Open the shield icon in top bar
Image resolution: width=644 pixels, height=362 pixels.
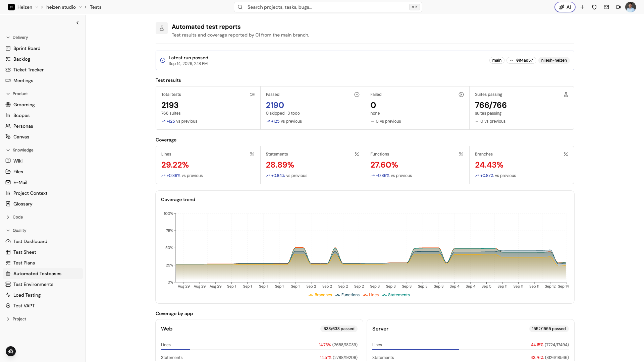(594, 7)
